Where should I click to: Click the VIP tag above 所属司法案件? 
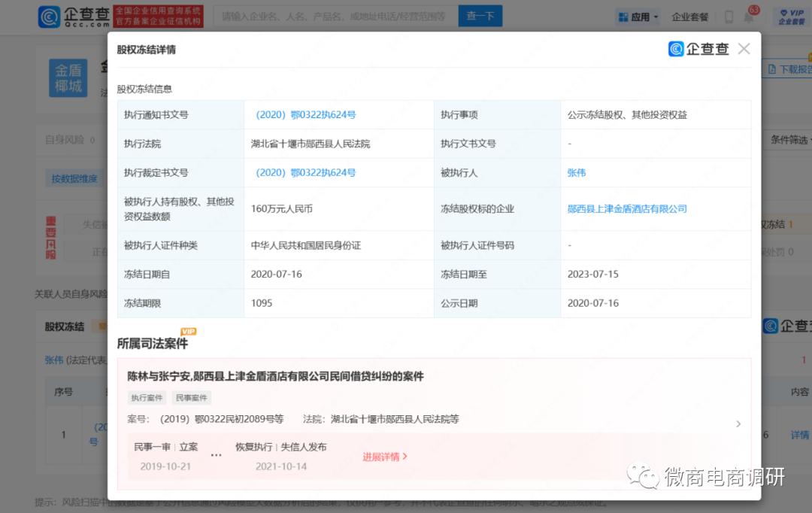click(x=188, y=332)
